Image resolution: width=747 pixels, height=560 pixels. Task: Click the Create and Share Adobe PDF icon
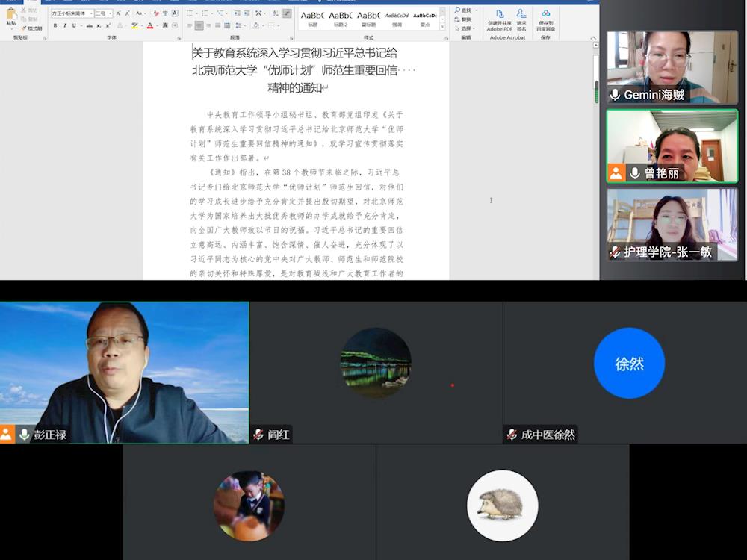[x=500, y=18]
